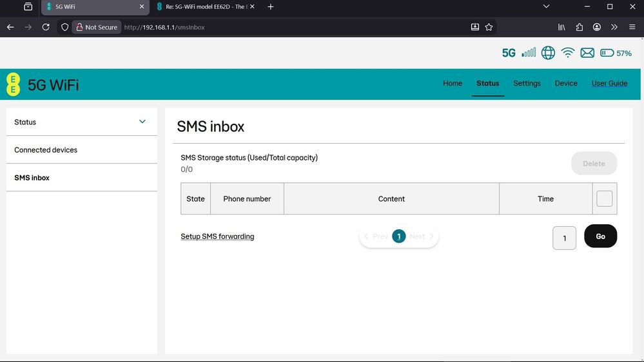Open the list all tabs dropdown arrow

pos(546,6)
